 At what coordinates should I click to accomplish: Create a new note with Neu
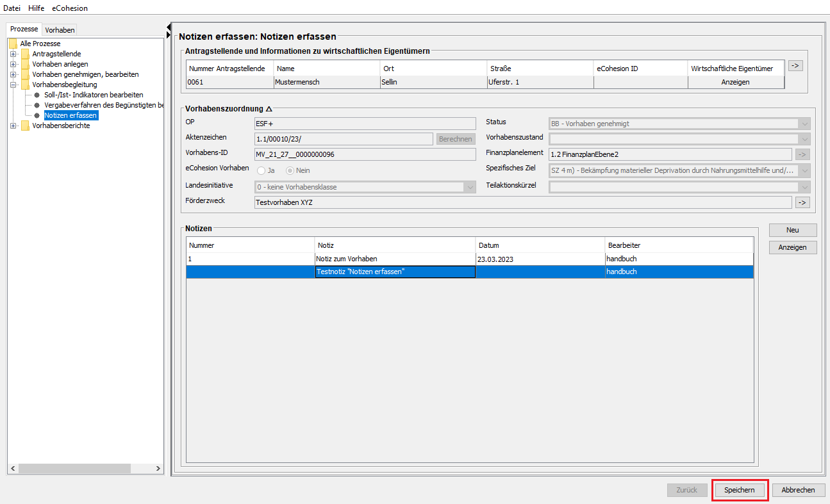pos(793,230)
